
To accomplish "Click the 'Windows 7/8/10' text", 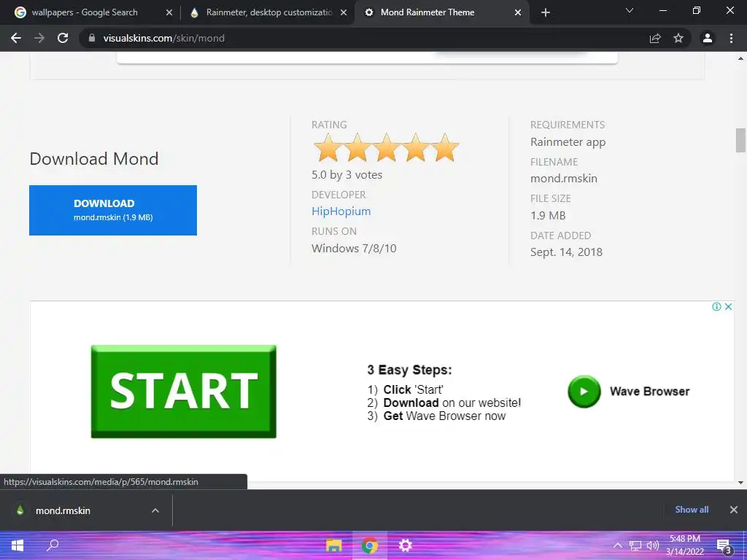I will point(354,248).
